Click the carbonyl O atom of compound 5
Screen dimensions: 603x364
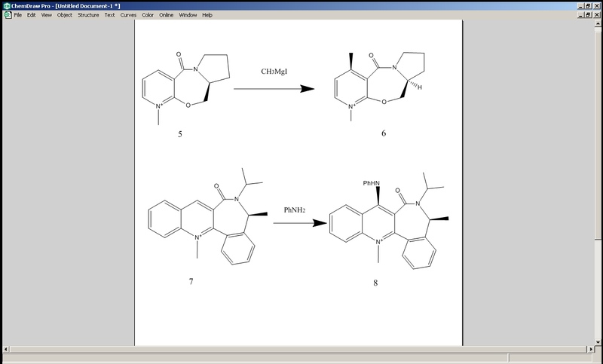[x=179, y=54]
